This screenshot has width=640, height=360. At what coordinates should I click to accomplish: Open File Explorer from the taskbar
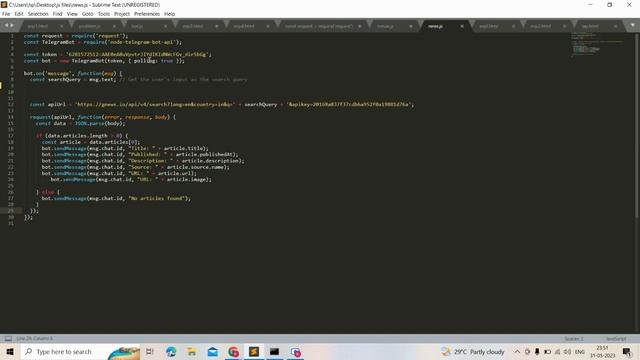192,351
